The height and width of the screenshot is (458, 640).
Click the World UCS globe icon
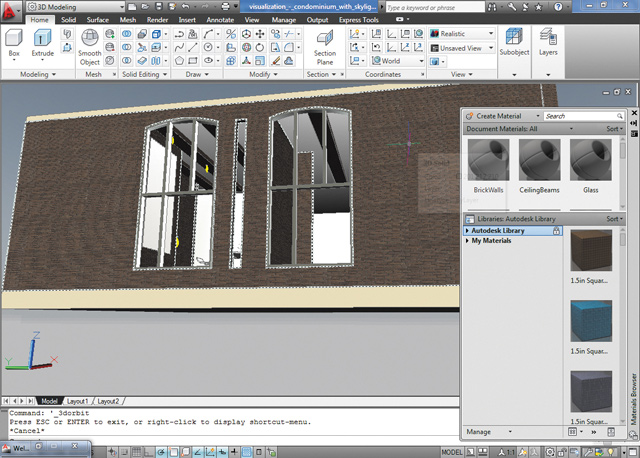click(x=418, y=34)
